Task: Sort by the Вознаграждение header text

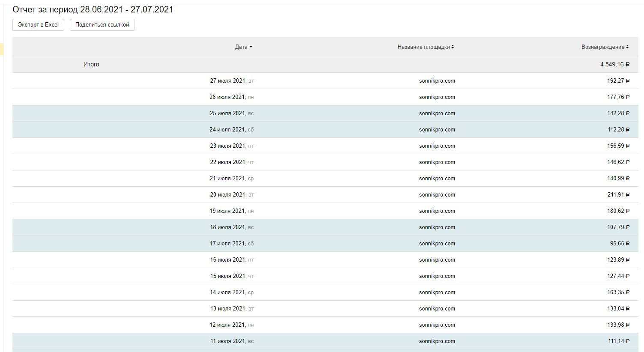Action: pos(602,47)
